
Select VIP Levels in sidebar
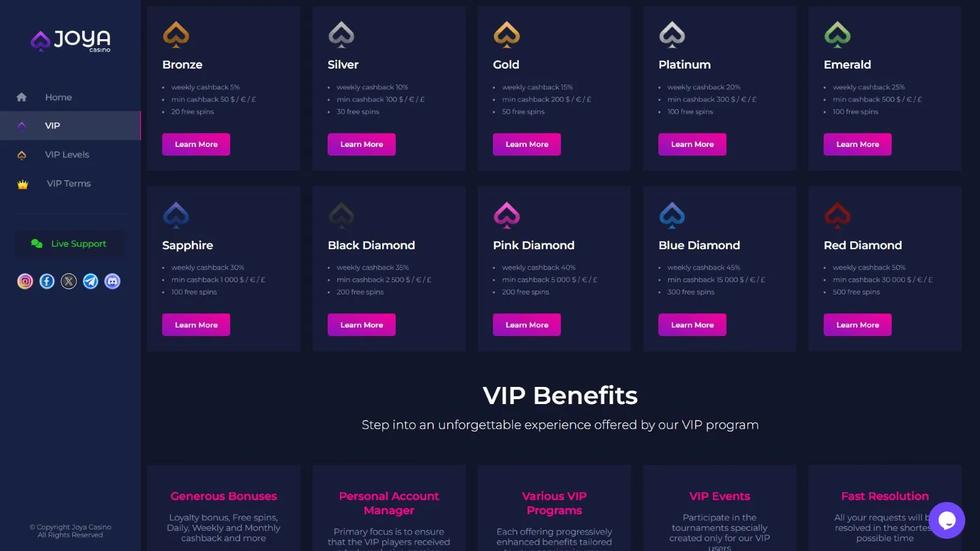[67, 155]
